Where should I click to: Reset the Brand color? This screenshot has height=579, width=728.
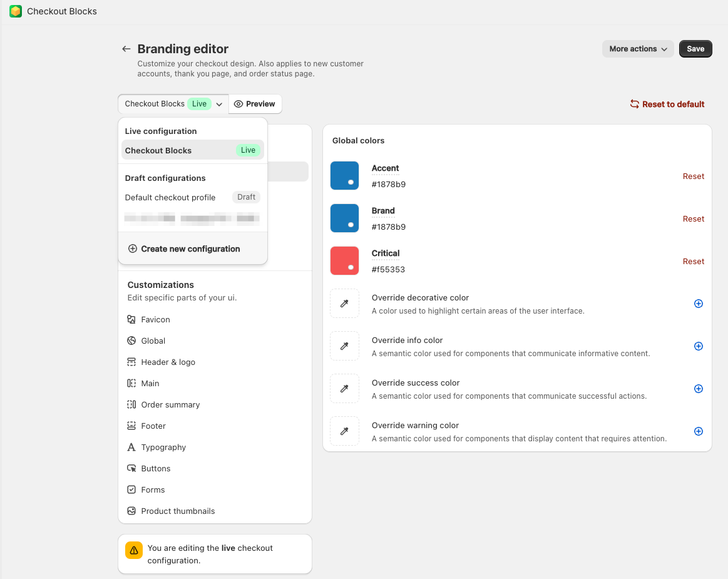pos(693,219)
